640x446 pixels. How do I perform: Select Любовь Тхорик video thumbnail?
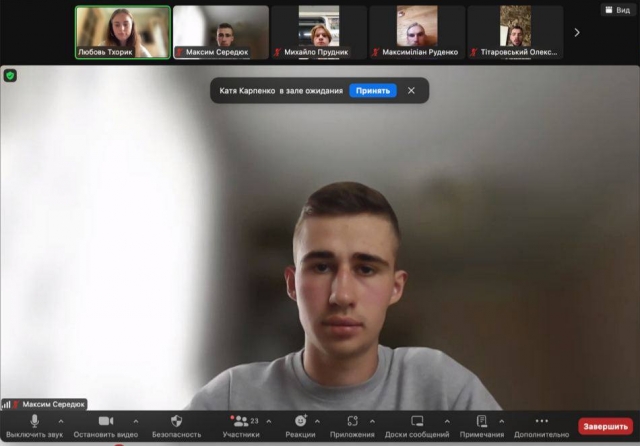point(123,32)
